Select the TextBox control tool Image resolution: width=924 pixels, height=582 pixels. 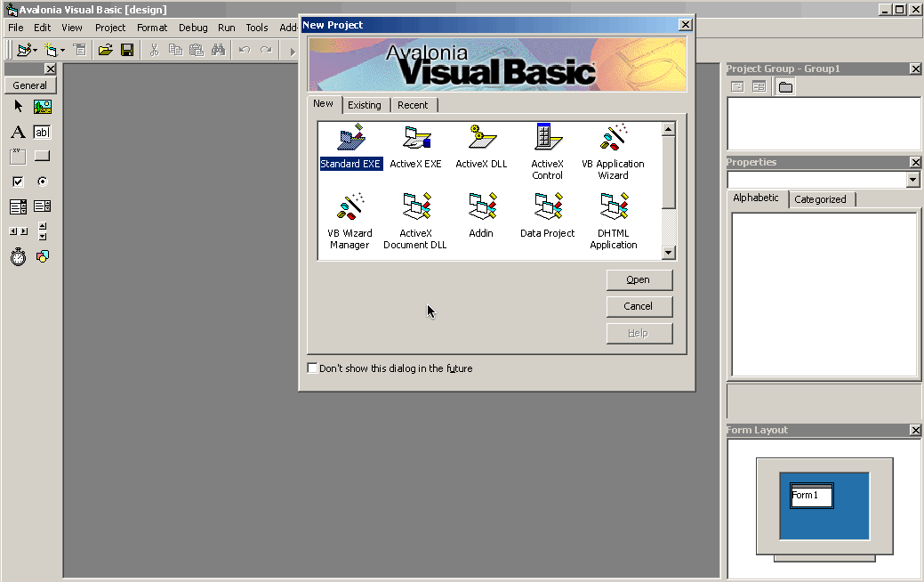tap(41, 131)
